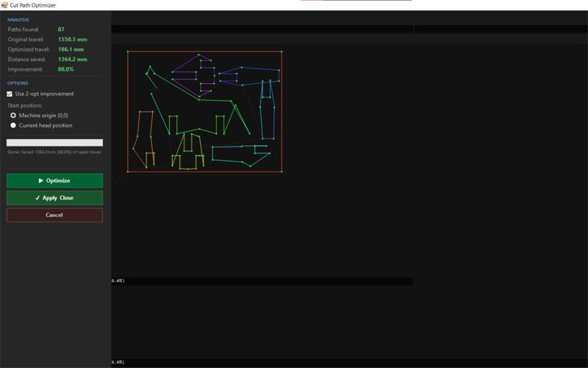Screen dimensions: 588x368
Task: Click the Optimize button
Action: (x=54, y=180)
